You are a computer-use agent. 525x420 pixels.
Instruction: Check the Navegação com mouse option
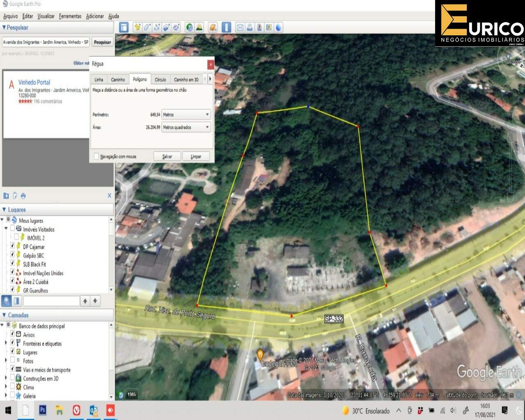96,156
